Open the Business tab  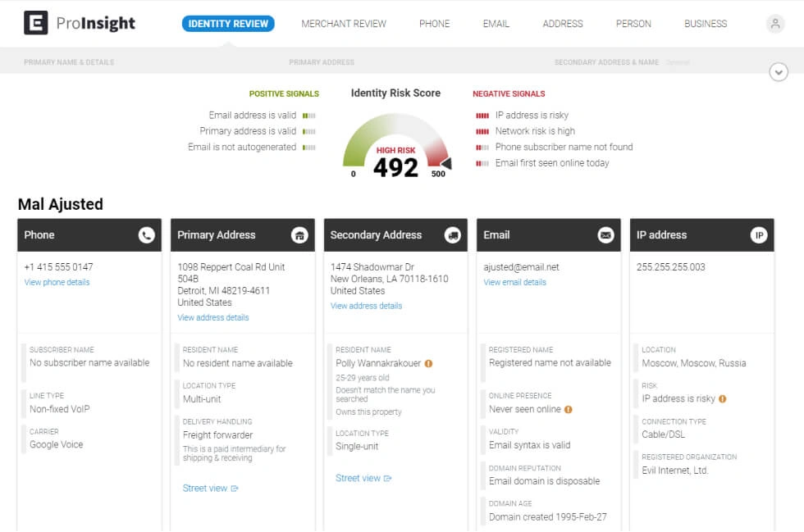(x=706, y=24)
